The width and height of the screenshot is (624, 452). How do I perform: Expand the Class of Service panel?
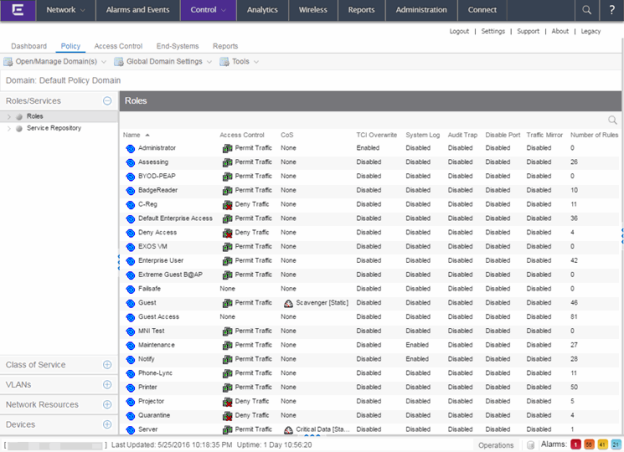(107, 365)
